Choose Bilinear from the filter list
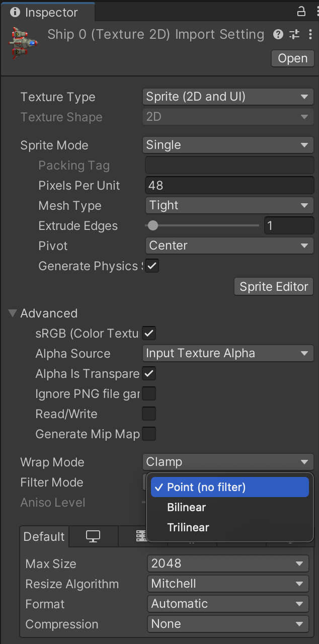Viewport: 319px width, 644px height. coord(187,507)
